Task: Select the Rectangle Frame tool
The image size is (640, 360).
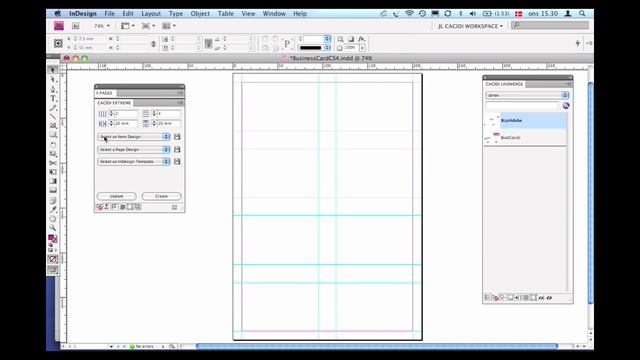Action: point(53,126)
